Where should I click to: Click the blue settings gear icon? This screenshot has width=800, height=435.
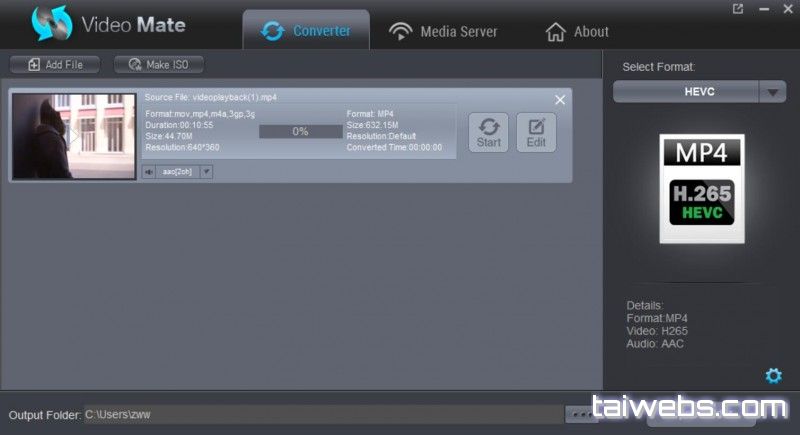773,376
